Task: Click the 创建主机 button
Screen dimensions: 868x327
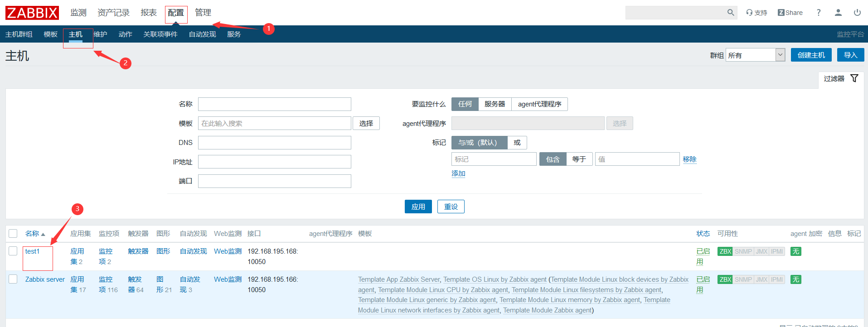Action: point(811,55)
